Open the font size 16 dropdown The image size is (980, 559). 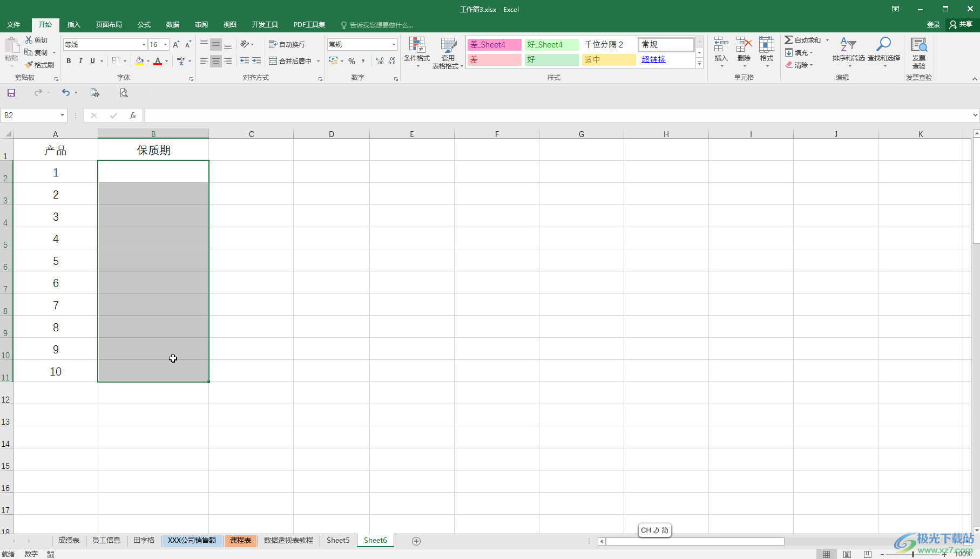[165, 44]
